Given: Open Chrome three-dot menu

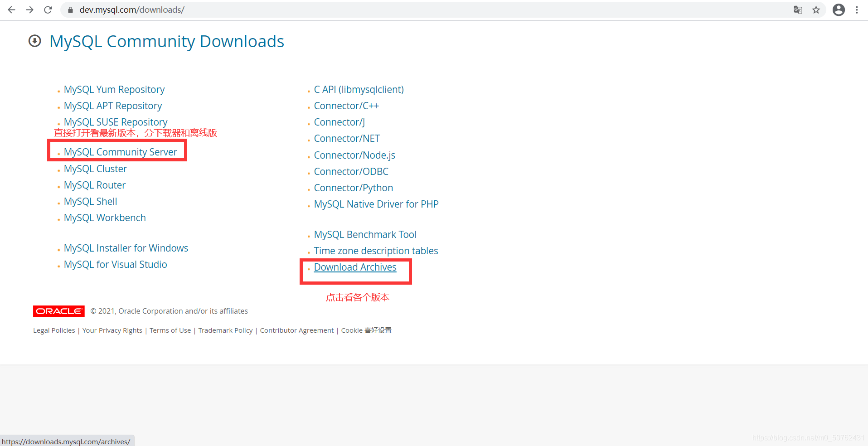Looking at the screenshot, I should [x=857, y=10].
